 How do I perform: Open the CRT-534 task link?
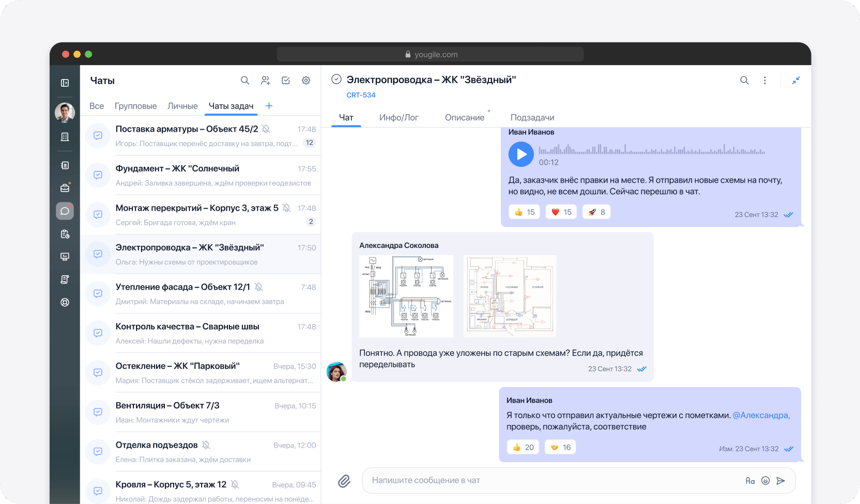[361, 95]
